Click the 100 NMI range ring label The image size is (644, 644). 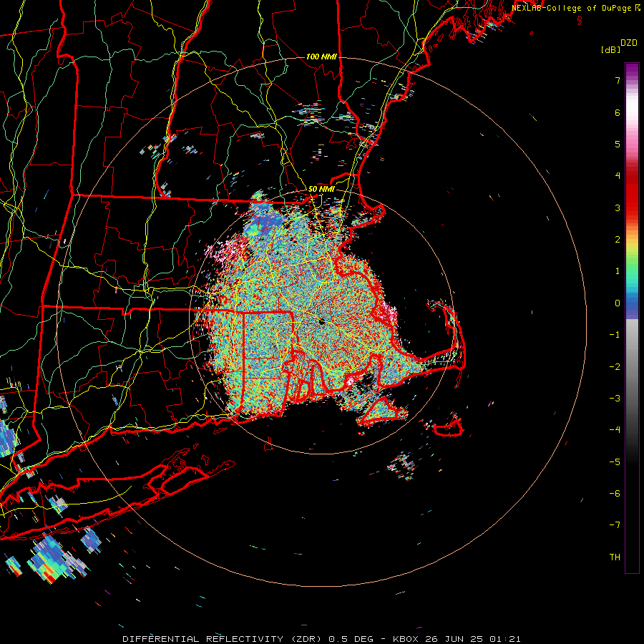(321, 57)
